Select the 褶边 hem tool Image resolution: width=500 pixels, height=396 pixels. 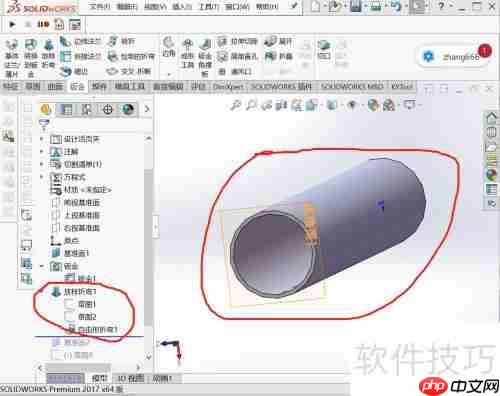coord(74,71)
